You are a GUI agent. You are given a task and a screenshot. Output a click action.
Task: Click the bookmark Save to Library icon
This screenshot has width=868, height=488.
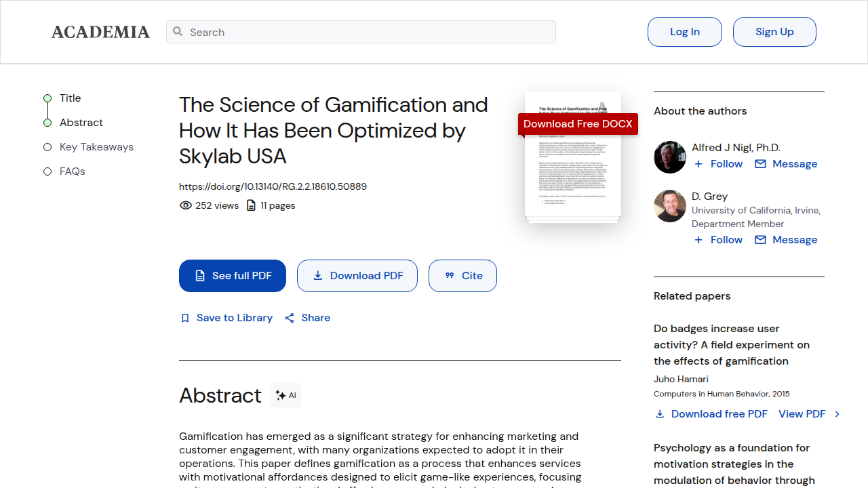185,318
